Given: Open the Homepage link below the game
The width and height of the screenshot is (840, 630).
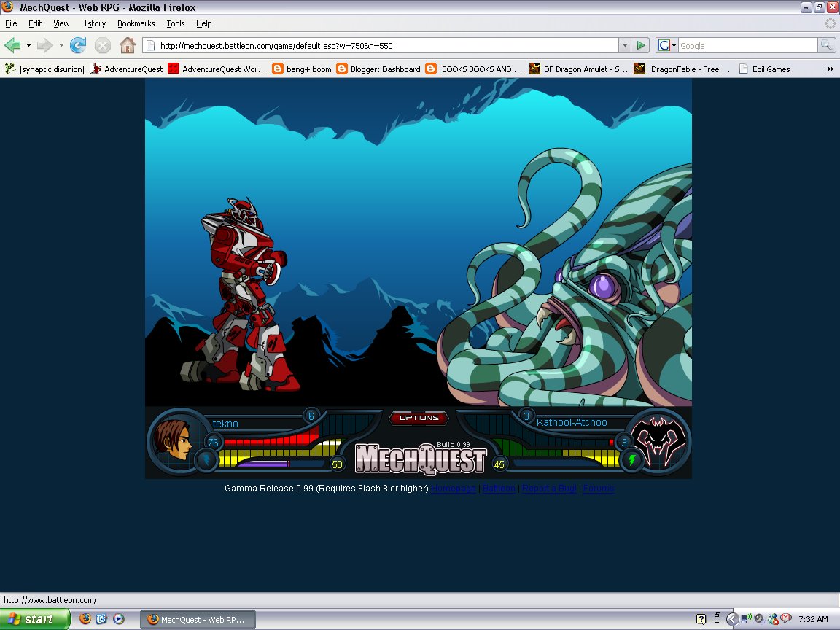Looking at the screenshot, I should (454, 489).
